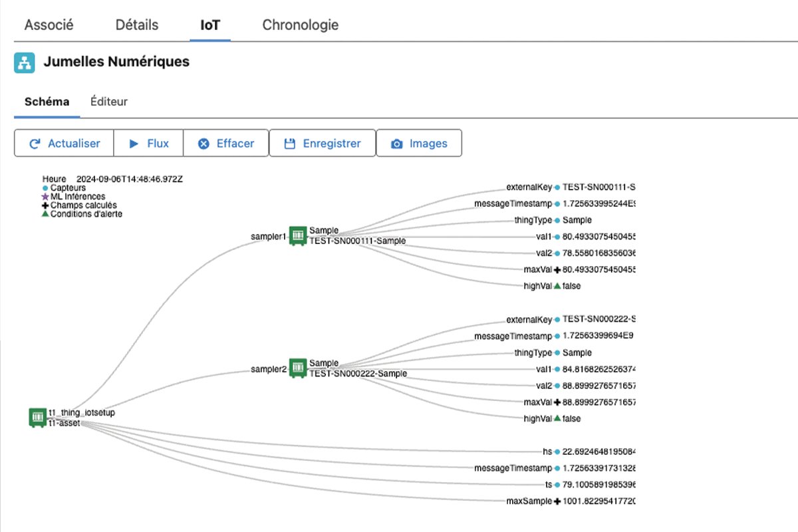Click sampler2 highVal alert triangle
The image size is (798, 532).
point(557,418)
